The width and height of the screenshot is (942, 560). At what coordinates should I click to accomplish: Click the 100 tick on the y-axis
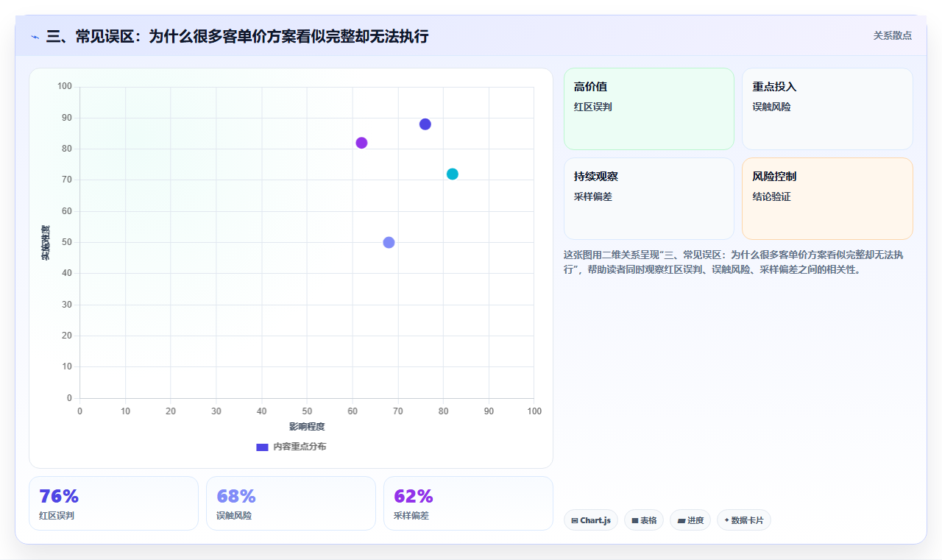click(x=65, y=87)
